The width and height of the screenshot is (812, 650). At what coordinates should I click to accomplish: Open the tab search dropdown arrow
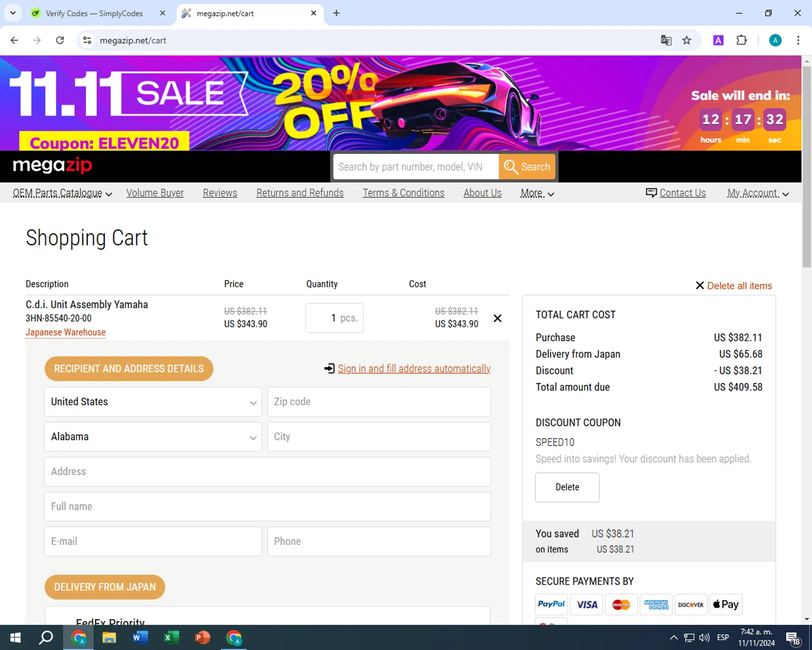12,13
